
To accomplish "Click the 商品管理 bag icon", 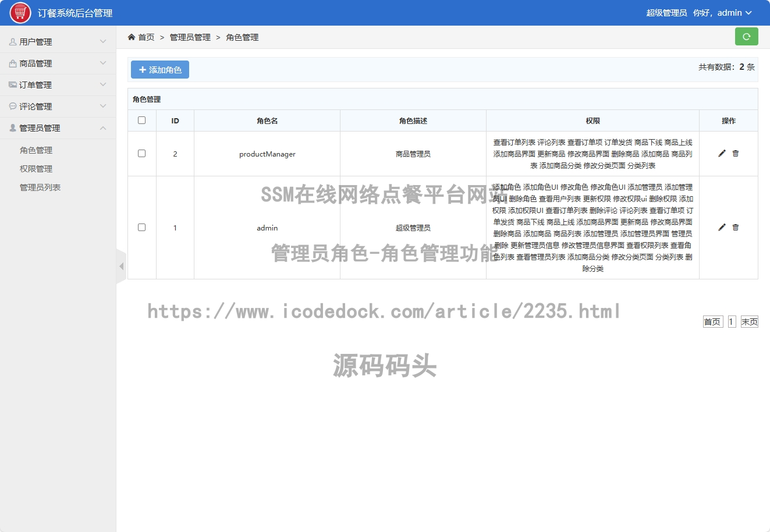I will coord(13,63).
